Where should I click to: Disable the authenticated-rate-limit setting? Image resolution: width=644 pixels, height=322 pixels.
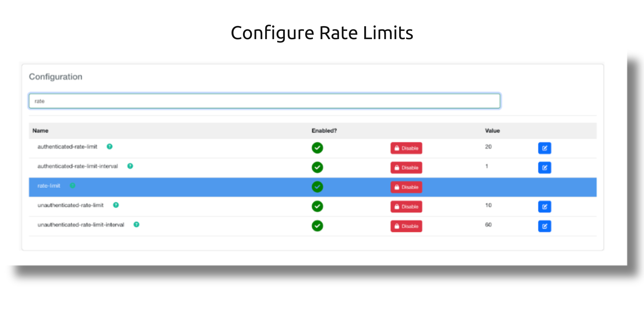click(x=406, y=148)
